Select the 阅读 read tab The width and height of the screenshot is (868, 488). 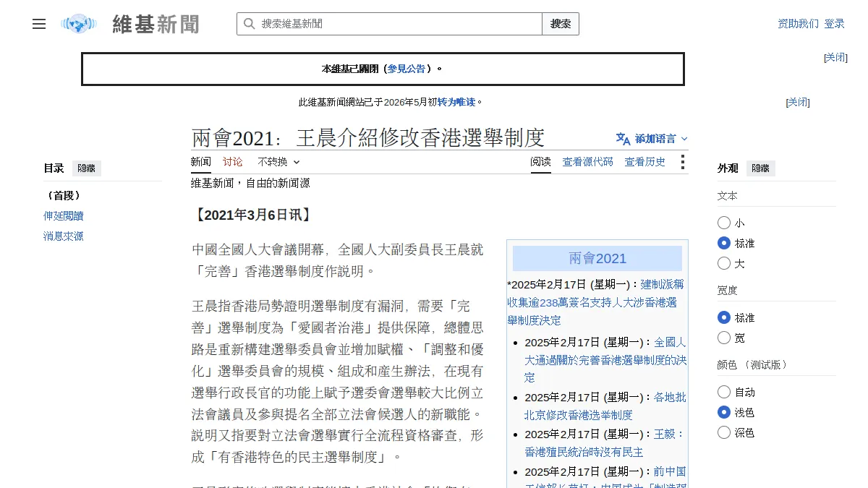tap(540, 162)
